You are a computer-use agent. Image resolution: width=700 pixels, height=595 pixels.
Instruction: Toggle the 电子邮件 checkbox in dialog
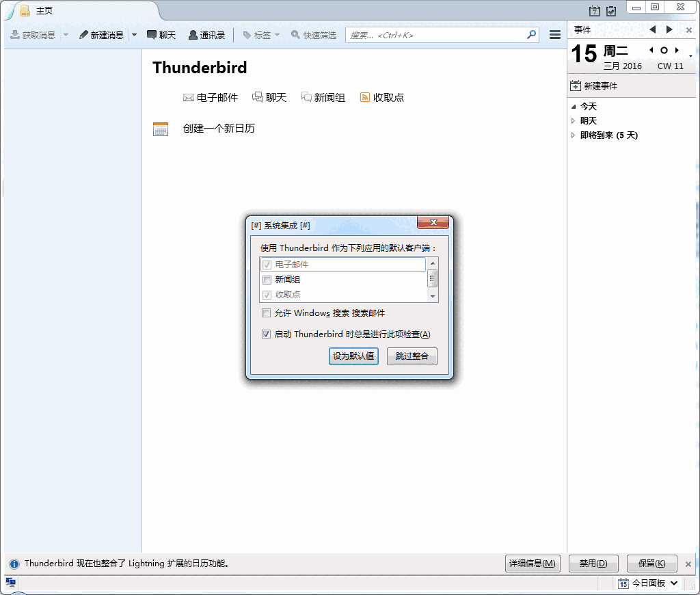pyautogui.click(x=267, y=265)
